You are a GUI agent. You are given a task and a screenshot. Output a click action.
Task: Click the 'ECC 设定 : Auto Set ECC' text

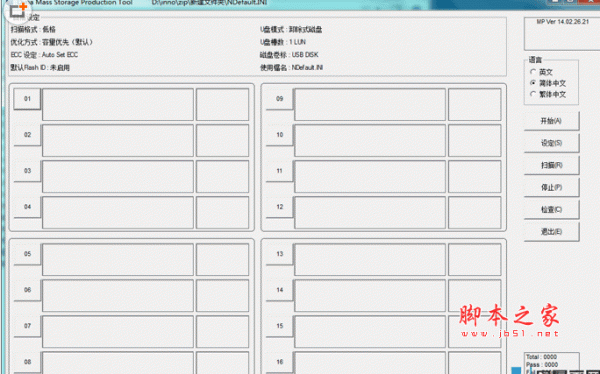[44, 55]
